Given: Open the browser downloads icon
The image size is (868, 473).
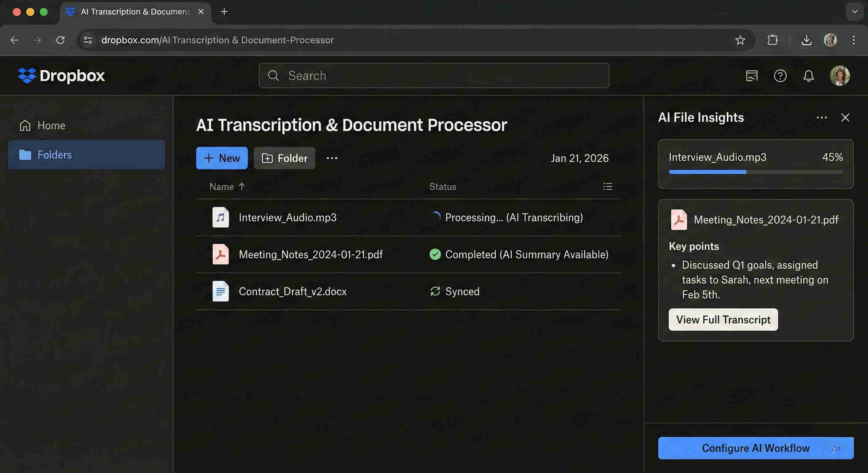Looking at the screenshot, I should (x=806, y=40).
